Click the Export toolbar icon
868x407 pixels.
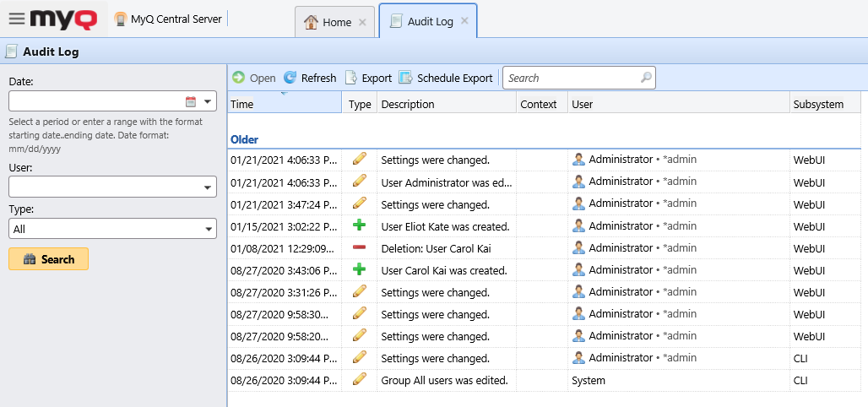point(351,78)
